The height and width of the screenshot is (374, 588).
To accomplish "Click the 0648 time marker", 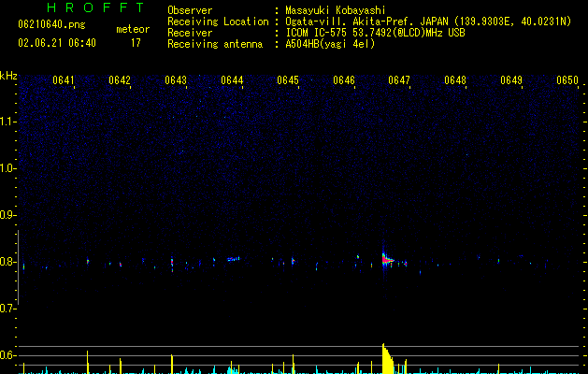I will (455, 80).
